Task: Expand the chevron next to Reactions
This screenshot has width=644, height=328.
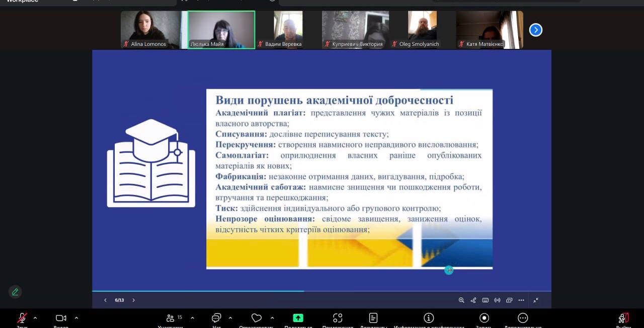Action: (x=272, y=318)
